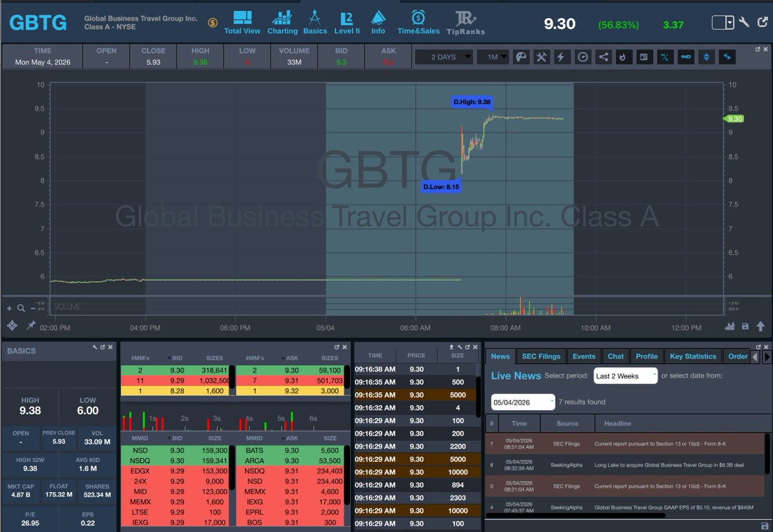Click the NSD 9.30 bid row
The height and width of the screenshot is (532, 773).
tap(175, 450)
